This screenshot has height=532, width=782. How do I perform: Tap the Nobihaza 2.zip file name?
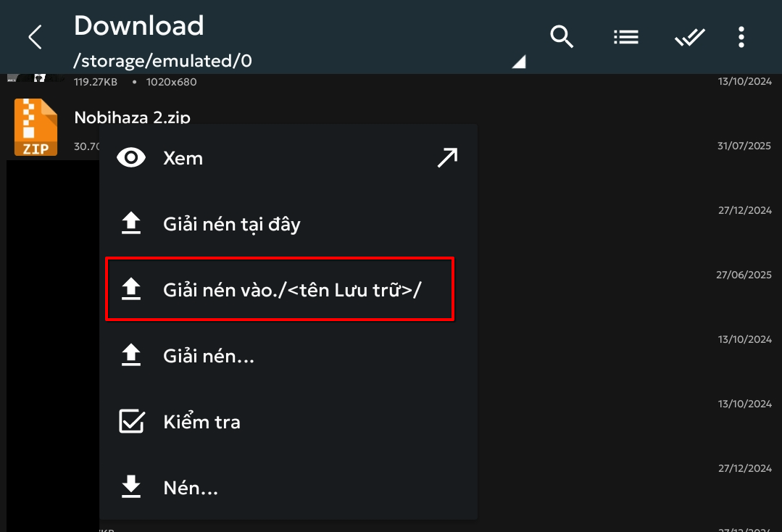tap(132, 117)
